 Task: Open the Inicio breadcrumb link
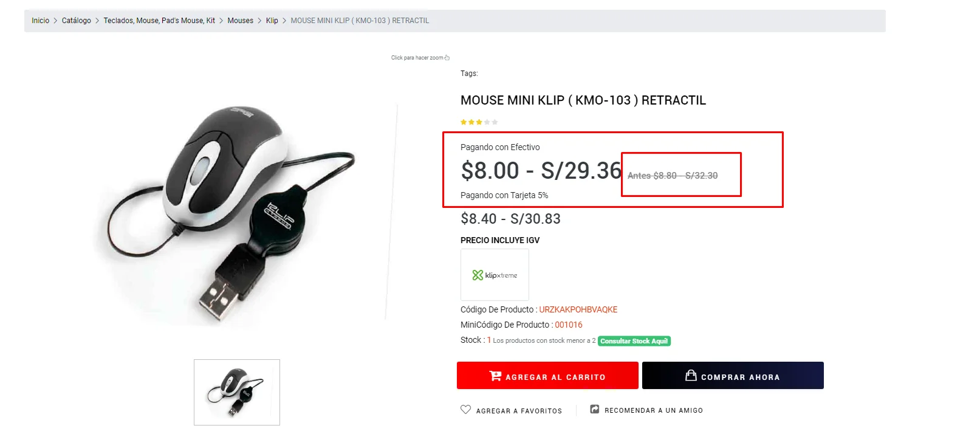tap(40, 21)
